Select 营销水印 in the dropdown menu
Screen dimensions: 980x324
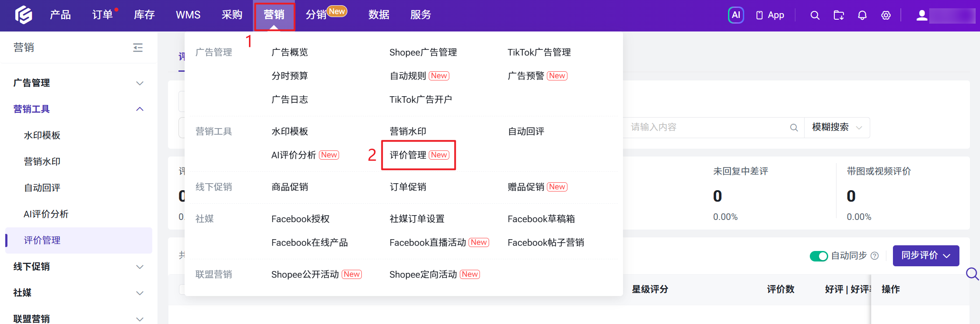pos(408,132)
